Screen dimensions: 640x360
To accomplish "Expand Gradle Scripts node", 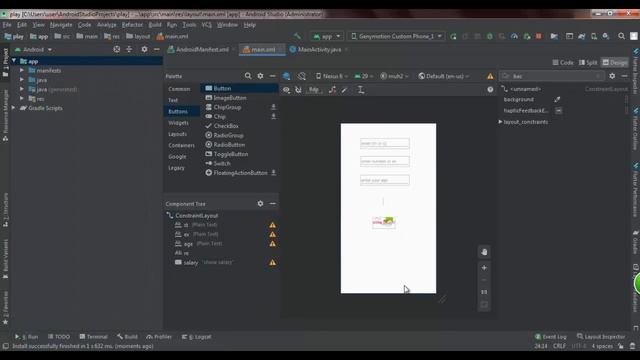I will pos(13,108).
